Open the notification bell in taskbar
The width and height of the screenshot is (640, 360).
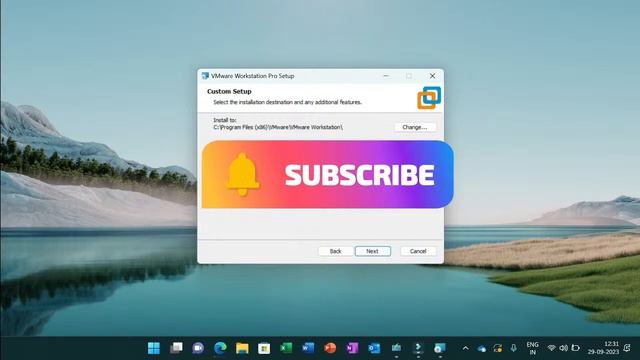click(627, 348)
